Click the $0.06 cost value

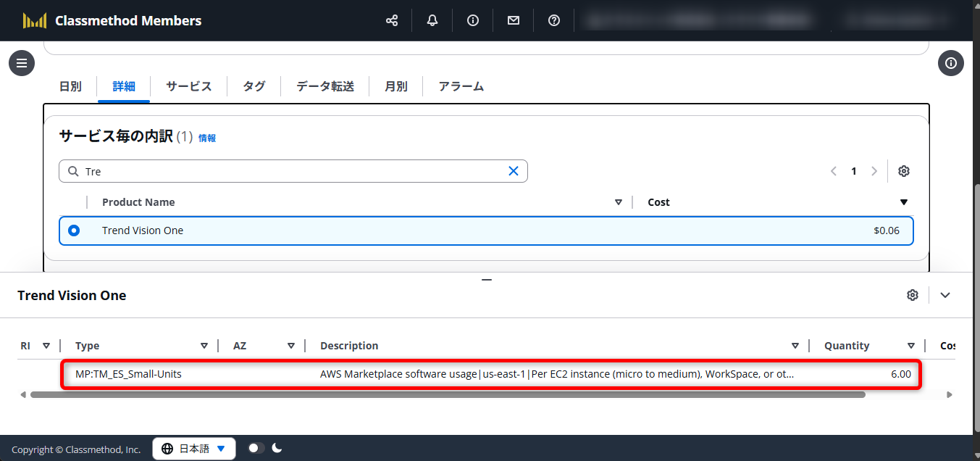(x=887, y=230)
